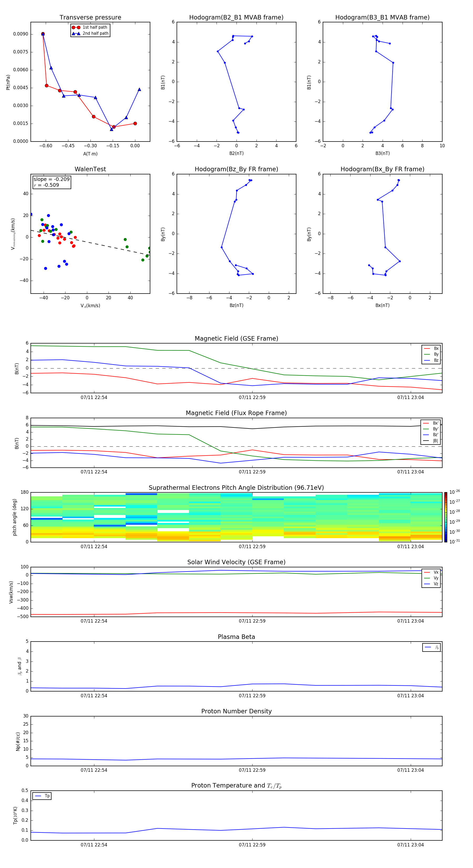
Task: Click the pitch angle color scale bar
Action: pyautogui.click(x=446, y=517)
